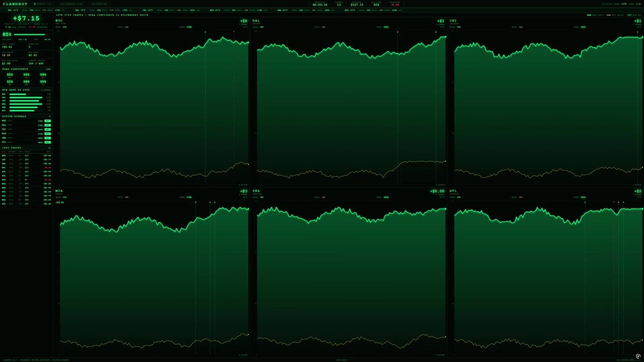Click the NYC bar in Win Rate By City
Image resolution: width=644 pixels, height=362 pixels.
click(x=18, y=94)
